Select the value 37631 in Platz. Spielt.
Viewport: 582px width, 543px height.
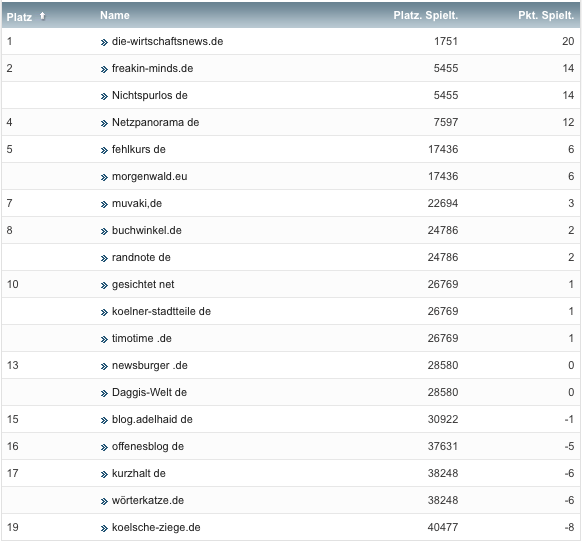click(443, 446)
